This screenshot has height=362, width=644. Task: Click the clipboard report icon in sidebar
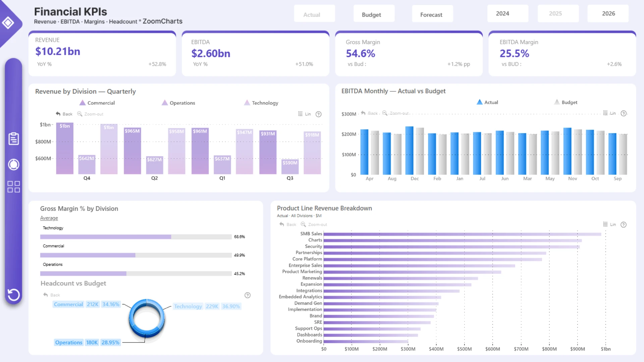[x=13, y=138]
